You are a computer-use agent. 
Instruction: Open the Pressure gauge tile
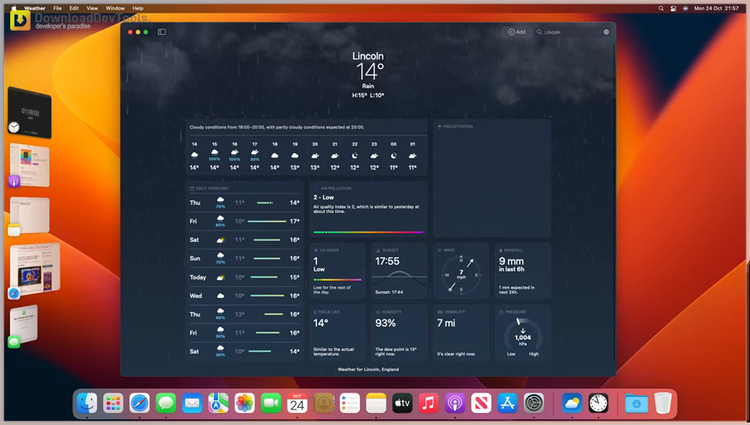pyautogui.click(x=522, y=332)
